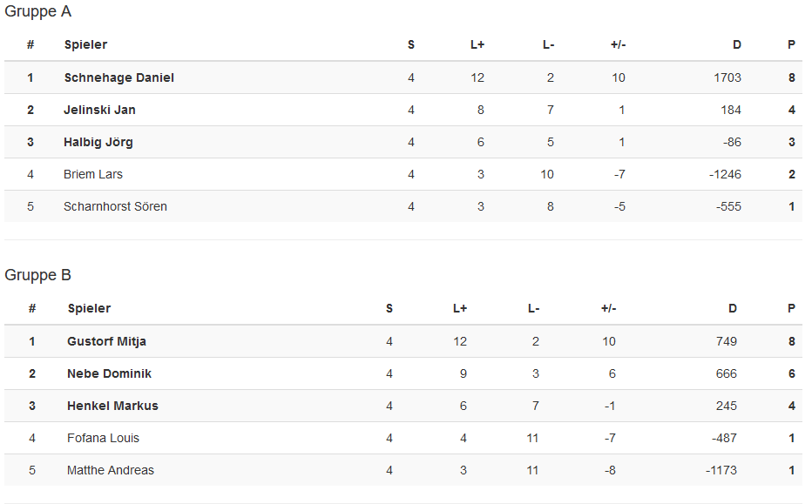This screenshot has height=504, width=812.
Task: Click the P column header in Gruppe A
Action: click(x=792, y=44)
